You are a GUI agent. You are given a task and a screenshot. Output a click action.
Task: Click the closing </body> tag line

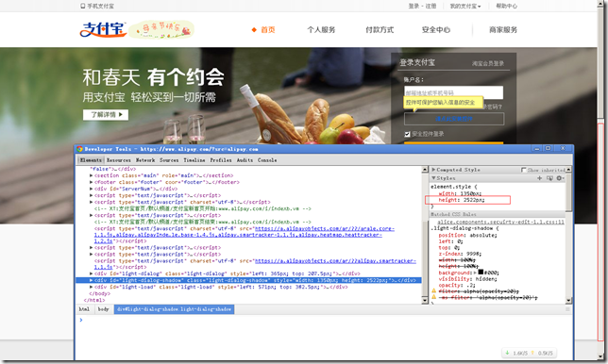(100, 293)
